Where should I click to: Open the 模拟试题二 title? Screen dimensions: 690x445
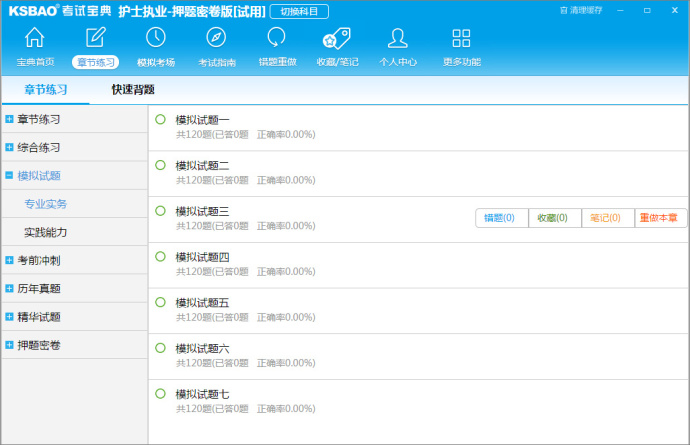click(202, 165)
